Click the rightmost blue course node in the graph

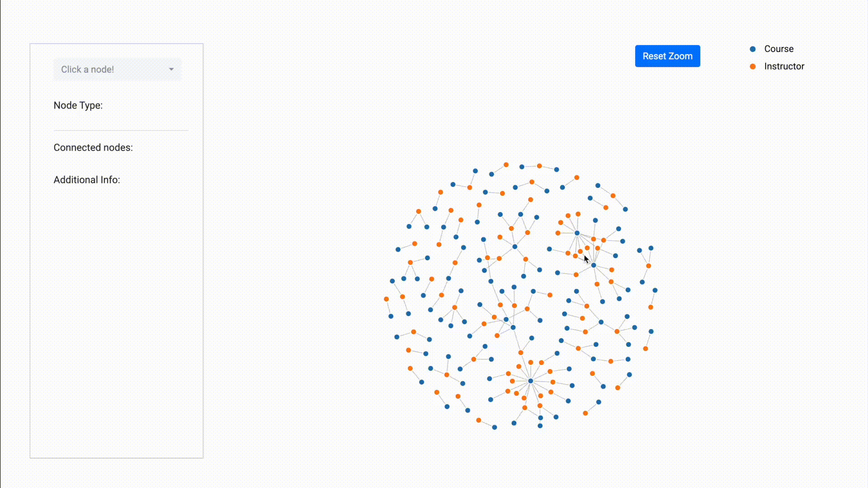pos(655,290)
